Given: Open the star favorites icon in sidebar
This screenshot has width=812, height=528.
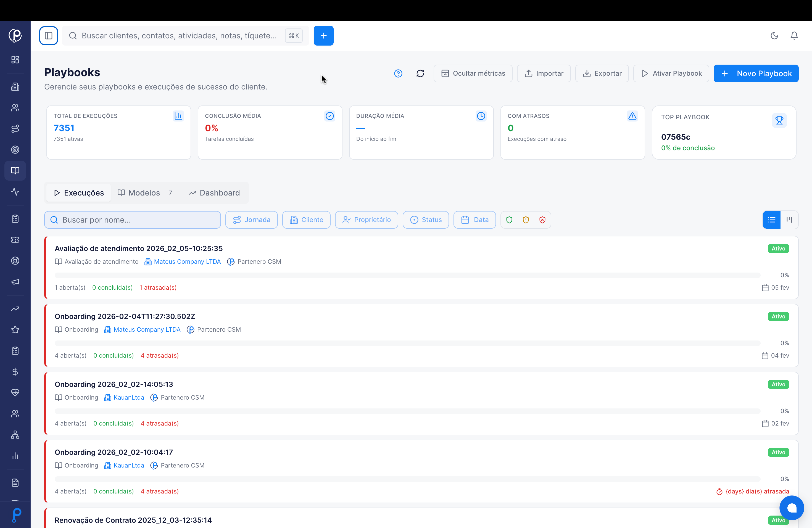Looking at the screenshot, I should 15,330.
